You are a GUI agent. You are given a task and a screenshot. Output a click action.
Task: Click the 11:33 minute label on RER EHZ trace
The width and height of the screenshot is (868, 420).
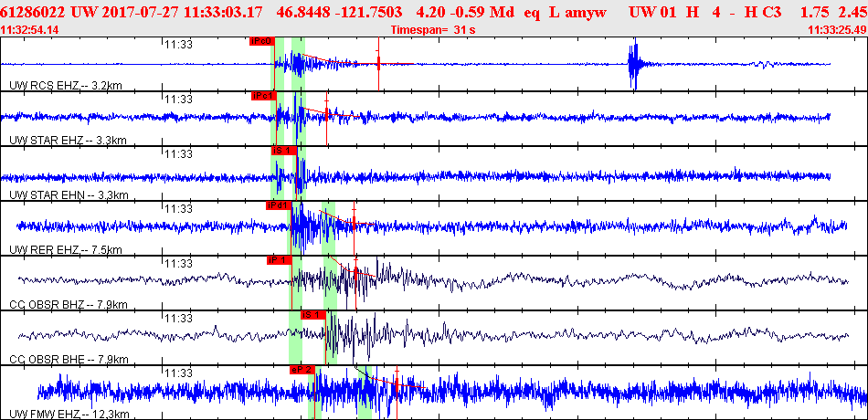pos(178,208)
